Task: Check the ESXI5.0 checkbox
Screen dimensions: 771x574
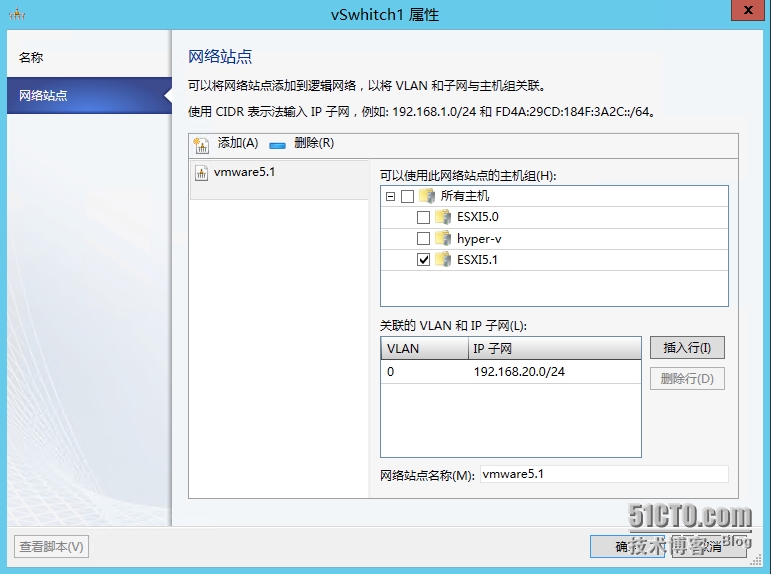Action: click(x=423, y=217)
